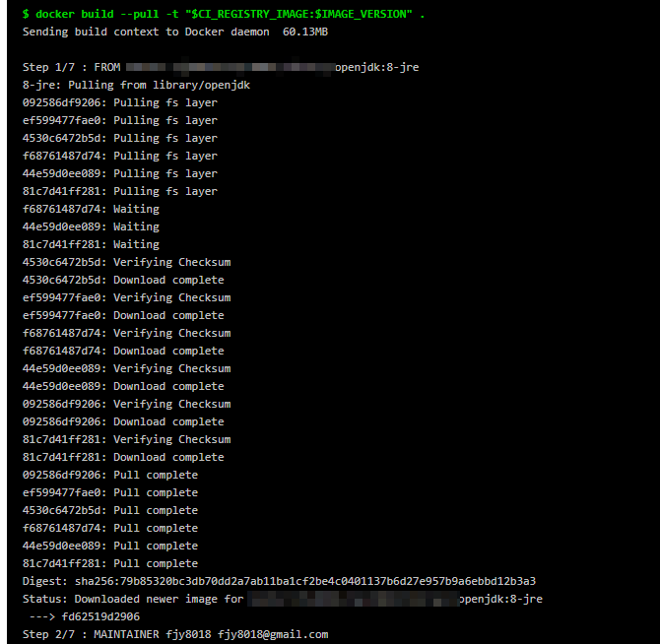Click '44e59d0ee089: Download complete' line
Screen dimensions: 660x644
click(x=122, y=386)
